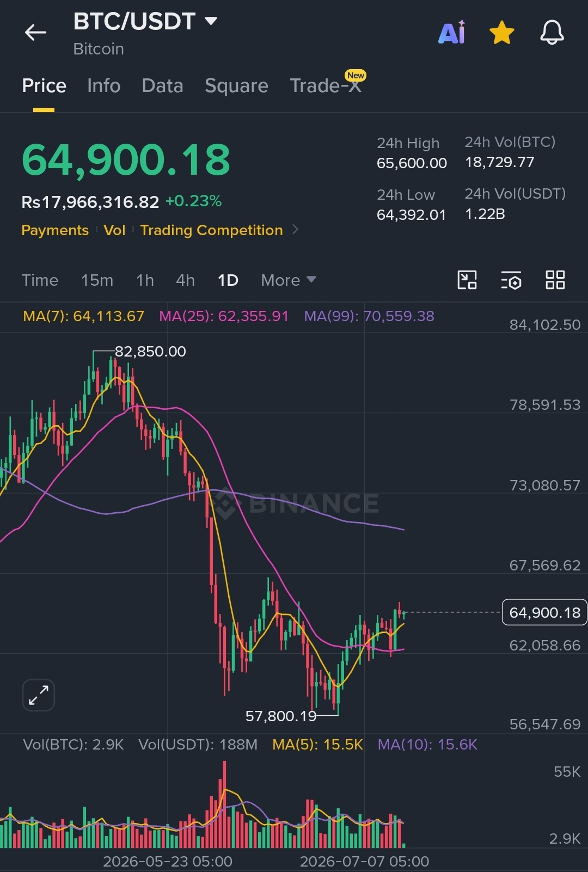This screenshot has width=588, height=872.
Task: Open price alert bell icon
Action: 552,33
